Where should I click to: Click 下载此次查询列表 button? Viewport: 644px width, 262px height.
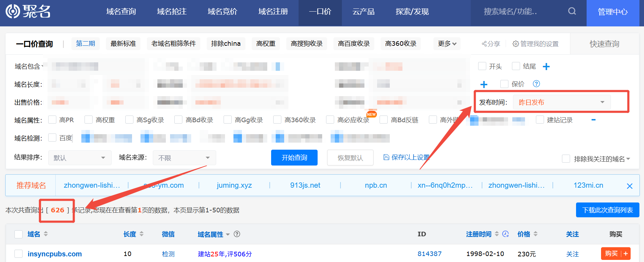coord(608,210)
